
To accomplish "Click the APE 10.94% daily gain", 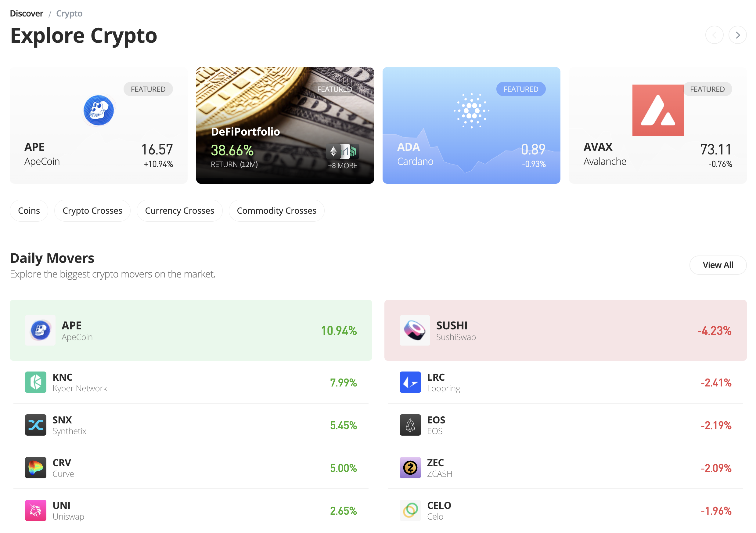I will [x=339, y=331].
